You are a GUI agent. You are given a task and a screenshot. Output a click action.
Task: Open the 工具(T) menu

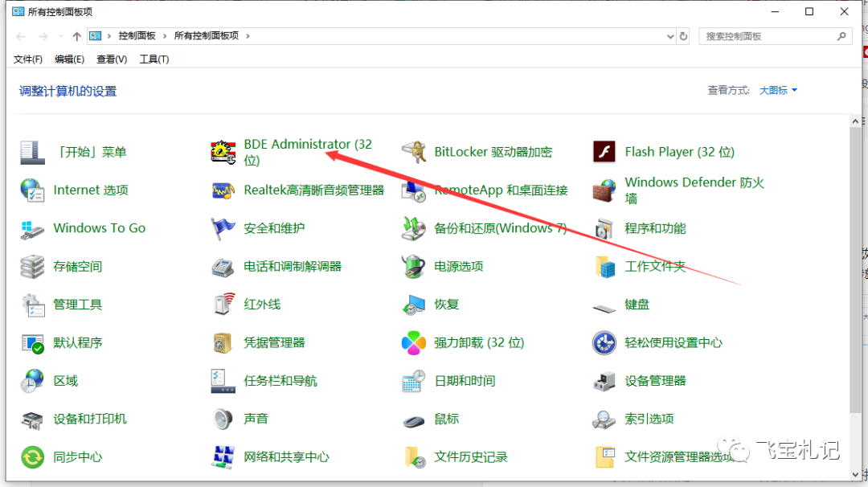(x=154, y=59)
